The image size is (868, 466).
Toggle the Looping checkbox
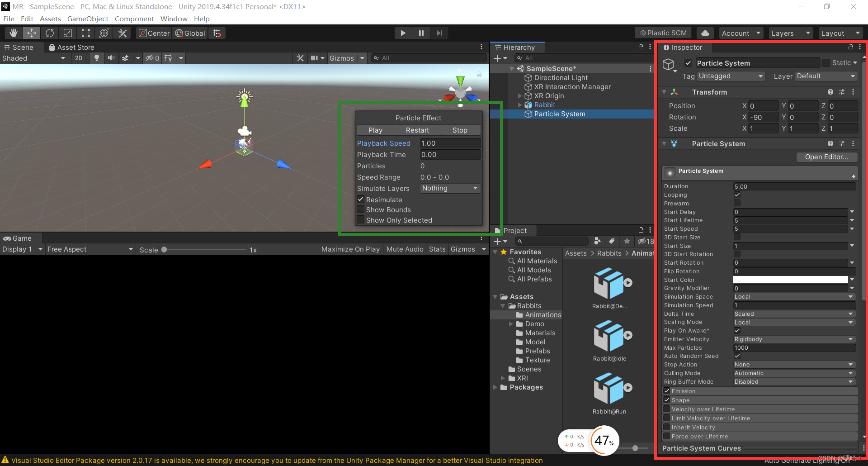tap(737, 195)
